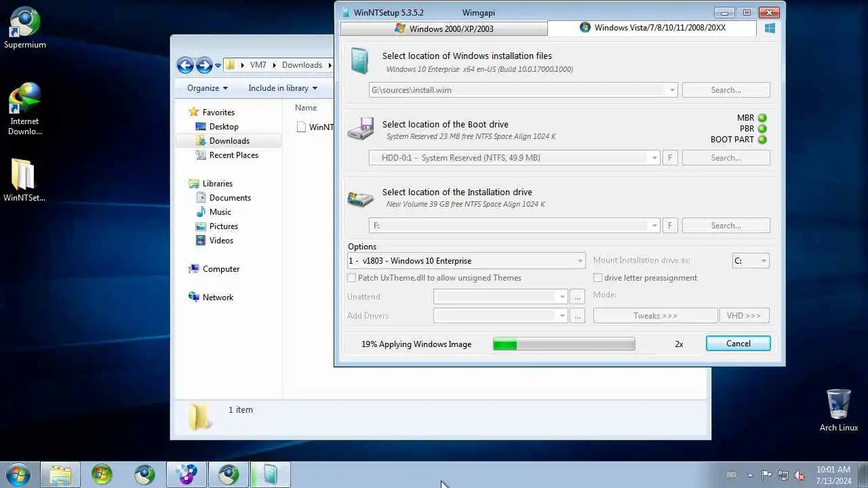Open Action Center flag icon
Viewport: 868px width, 488px height.
tap(766, 475)
